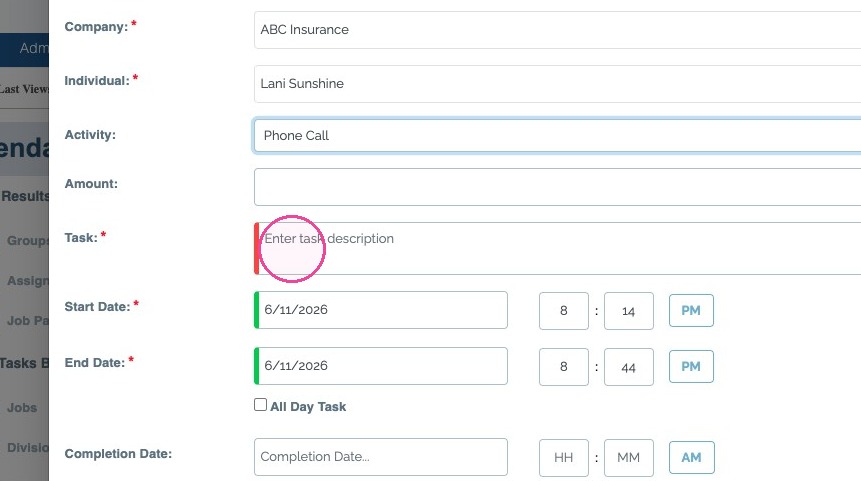Click the Start Date field showing 6/11/2026
This screenshot has height=481, width=861.
(381, 310)
